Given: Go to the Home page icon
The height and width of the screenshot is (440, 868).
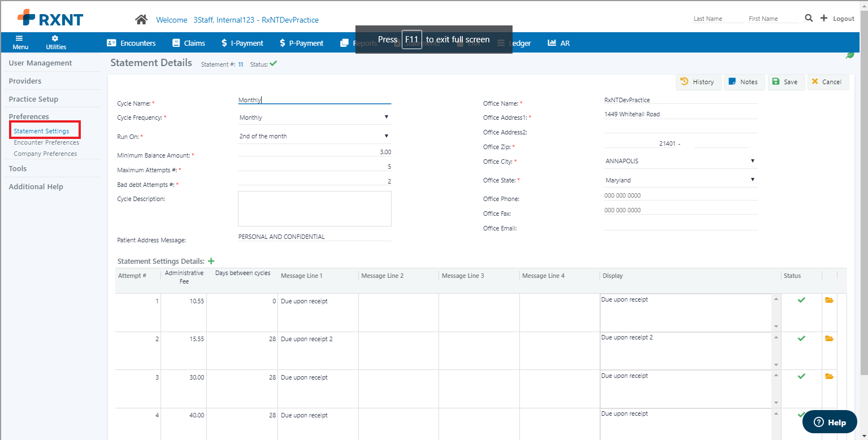Looking at the screenshot, I should [x=141, y=19].
